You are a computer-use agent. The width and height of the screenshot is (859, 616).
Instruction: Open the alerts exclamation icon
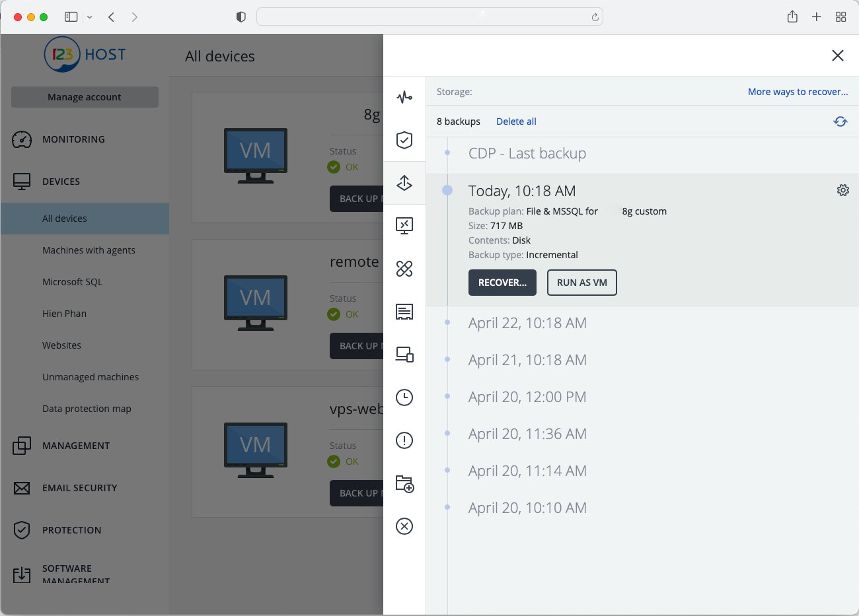404,440
